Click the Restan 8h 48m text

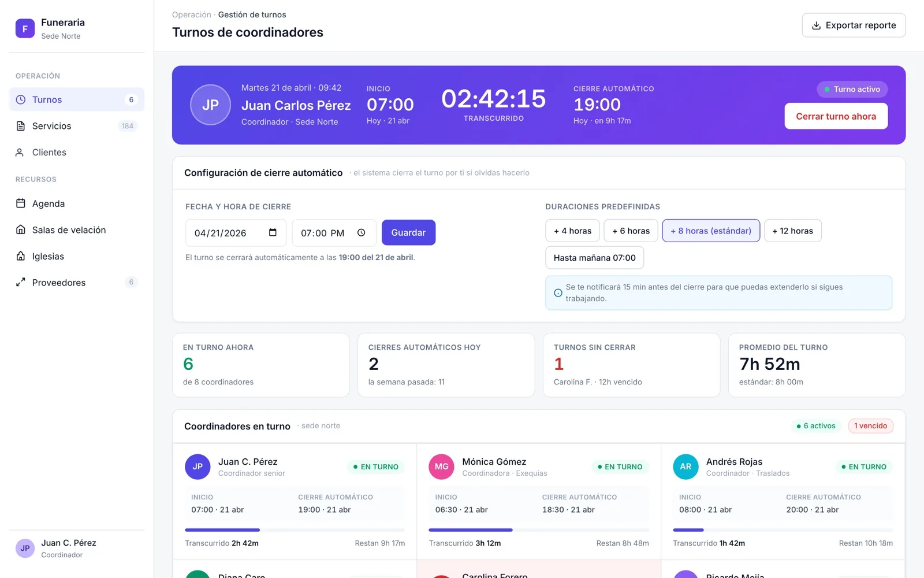623,543
